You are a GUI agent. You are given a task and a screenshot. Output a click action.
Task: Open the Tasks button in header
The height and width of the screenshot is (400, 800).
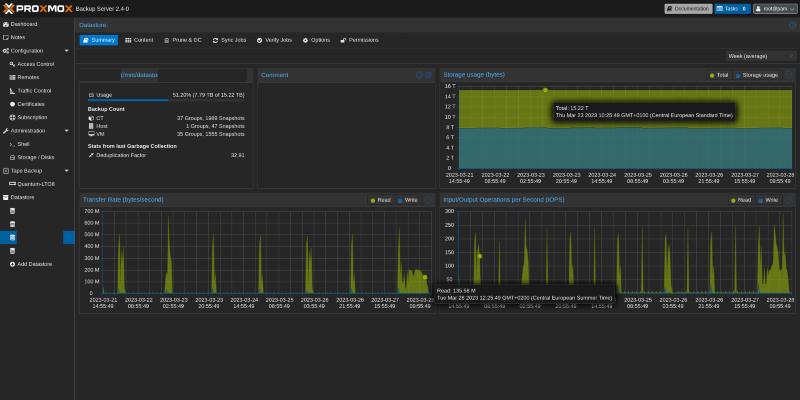pos(731,8)
